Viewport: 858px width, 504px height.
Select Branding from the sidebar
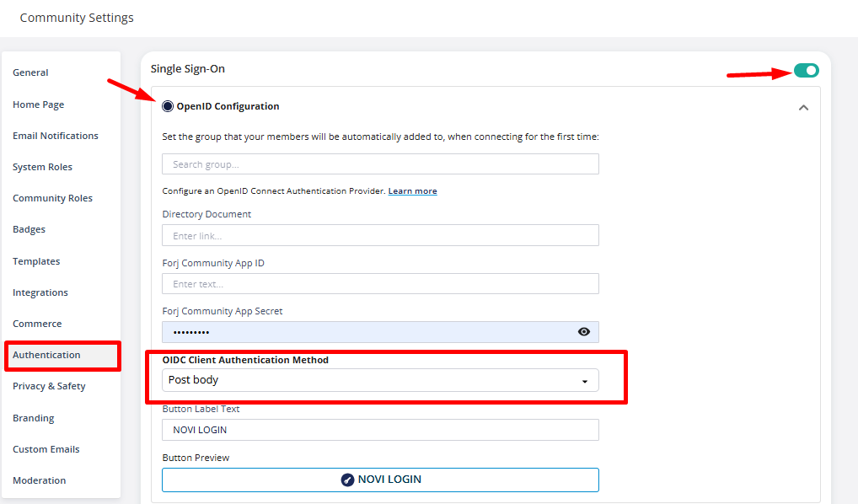(x=34, y=418)
